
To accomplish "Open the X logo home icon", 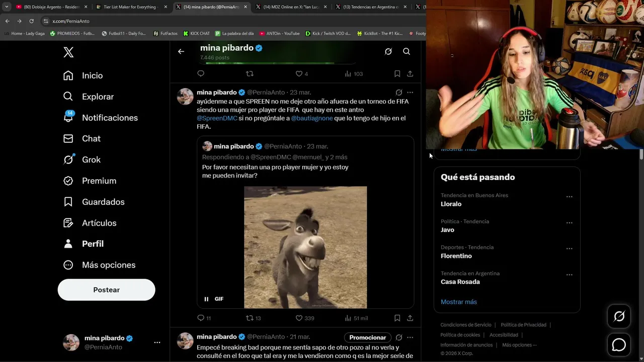I will coord(68,52).
